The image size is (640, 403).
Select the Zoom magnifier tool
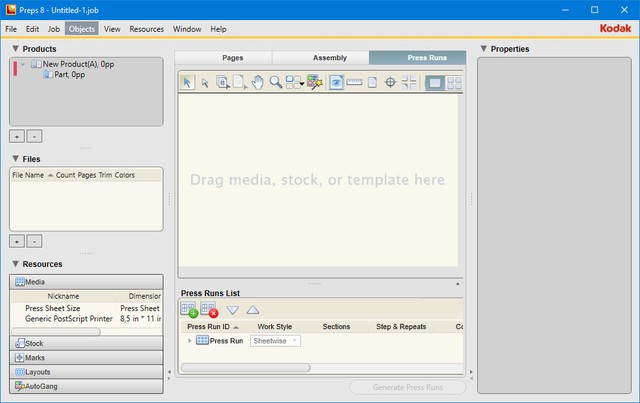point(276,82)
